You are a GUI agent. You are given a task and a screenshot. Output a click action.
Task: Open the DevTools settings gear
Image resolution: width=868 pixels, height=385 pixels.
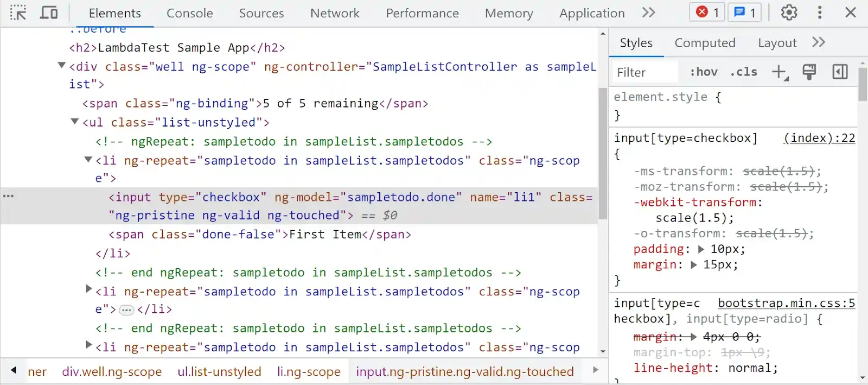(x=789, y=12)
